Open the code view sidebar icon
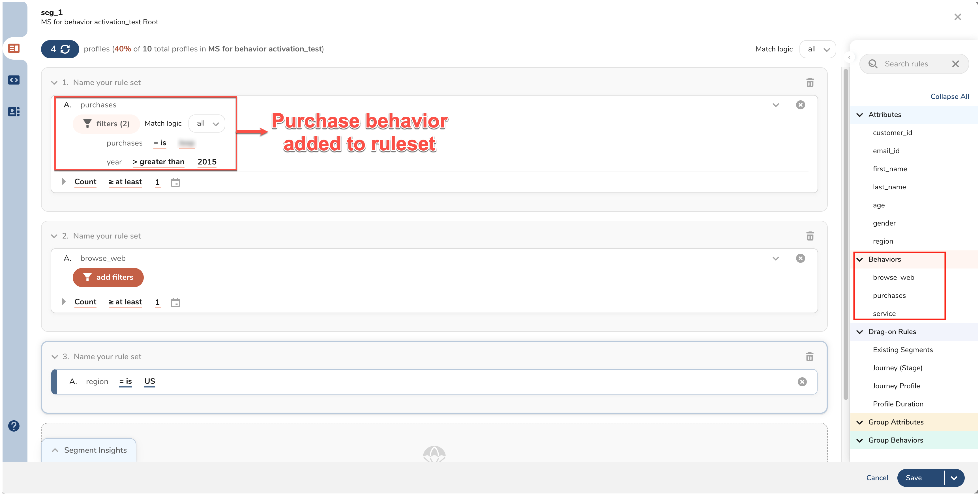 (x=14, y=80)
